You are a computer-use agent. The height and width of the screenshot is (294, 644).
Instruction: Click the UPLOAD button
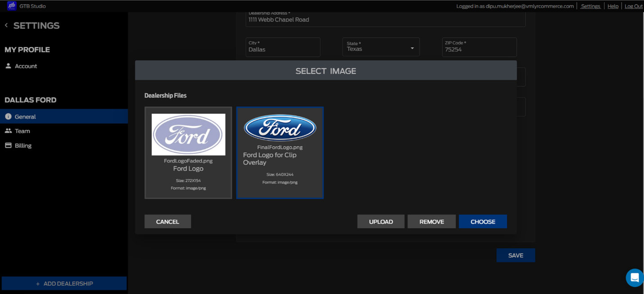381,222
